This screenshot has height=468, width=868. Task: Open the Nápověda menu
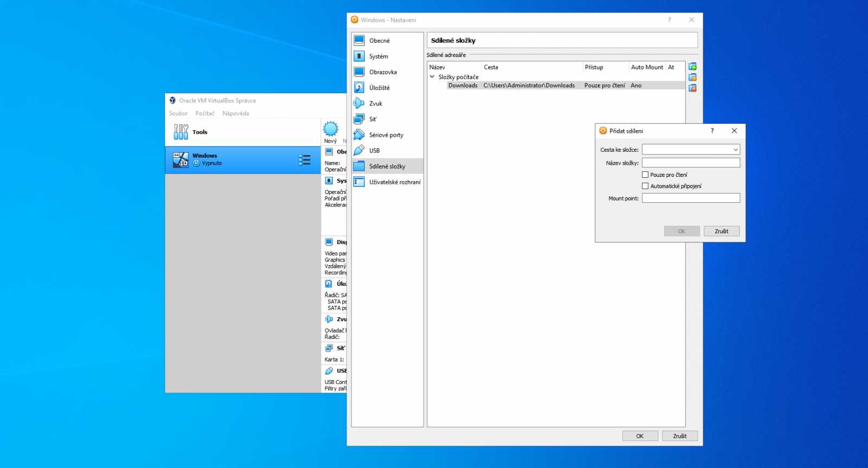[235, 113]
